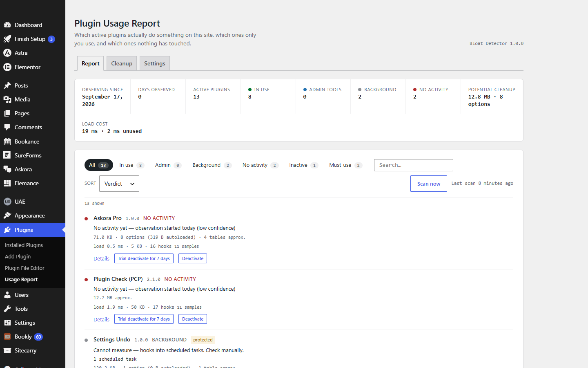This screenshot has width=588, height=368.
Task: Switch to the Cleanup tab
Action: 122,63
